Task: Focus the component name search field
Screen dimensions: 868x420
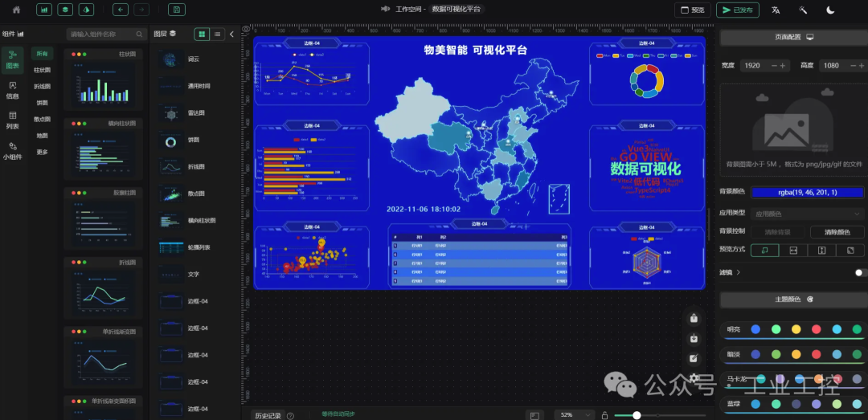Action: (107, 35)
